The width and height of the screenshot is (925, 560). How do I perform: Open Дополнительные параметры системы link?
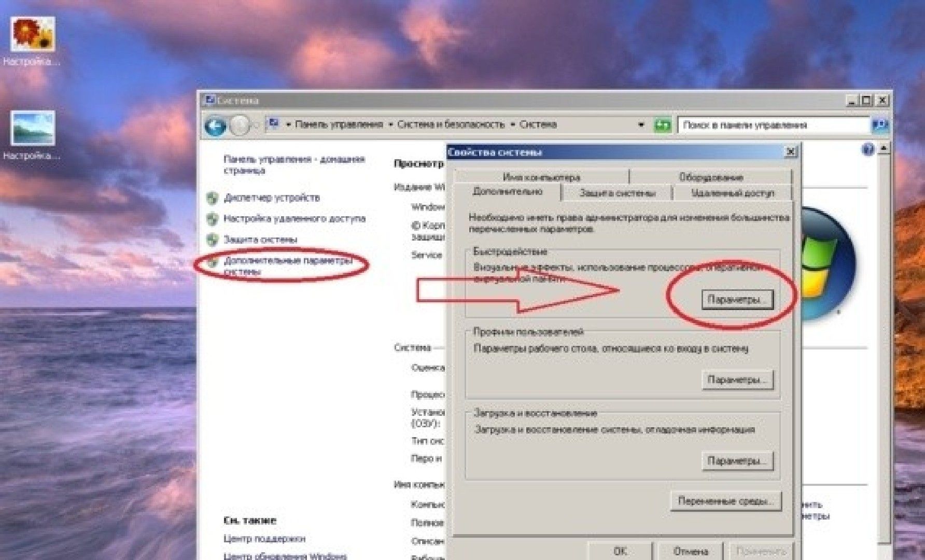(x=288, y=265)
